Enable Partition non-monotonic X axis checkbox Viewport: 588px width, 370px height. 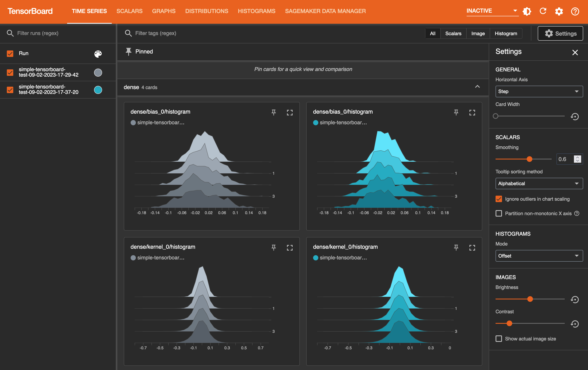pyautogui.click(x=499, y=213)
